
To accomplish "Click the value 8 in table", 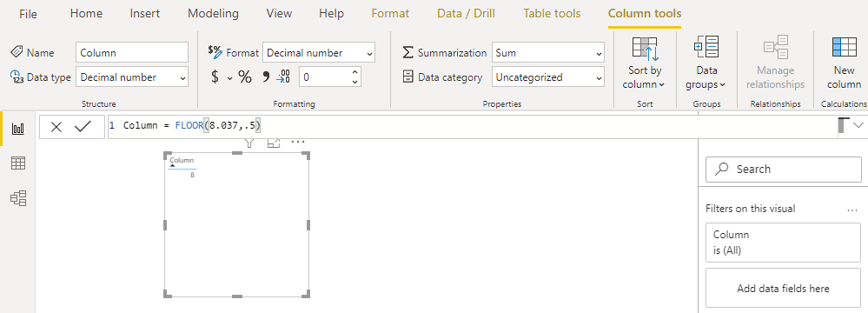I will [192, 175].
